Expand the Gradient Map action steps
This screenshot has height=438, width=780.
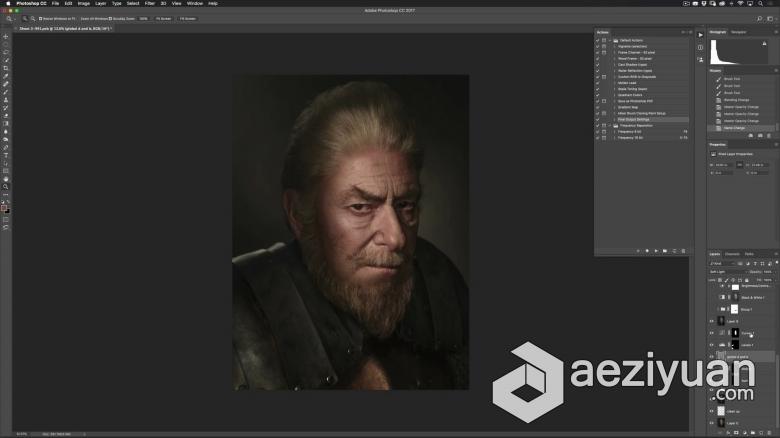click(614, 108)
